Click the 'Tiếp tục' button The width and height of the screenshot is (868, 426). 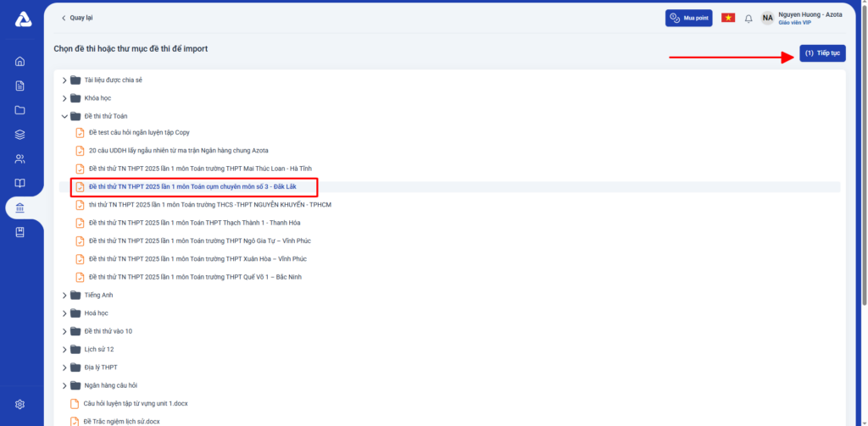pos(821,53)
